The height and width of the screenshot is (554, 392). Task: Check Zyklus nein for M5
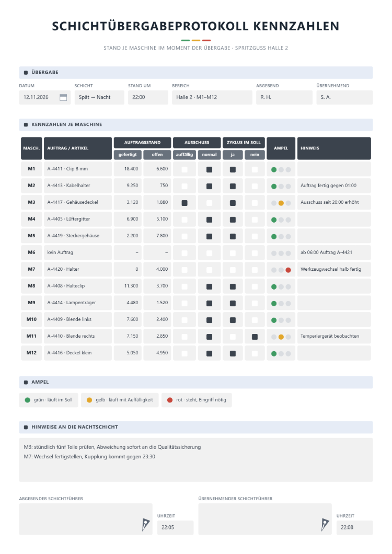[x=255, y=236]
